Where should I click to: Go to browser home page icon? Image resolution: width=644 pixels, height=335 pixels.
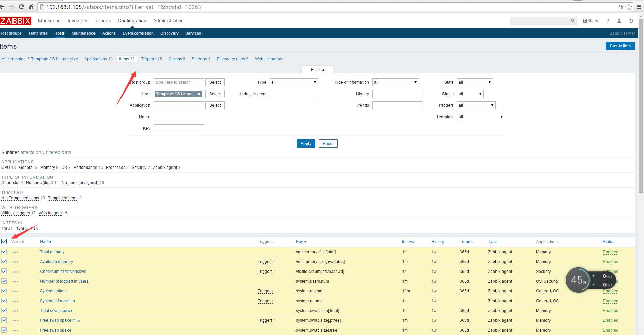click(x=31, y=7)
